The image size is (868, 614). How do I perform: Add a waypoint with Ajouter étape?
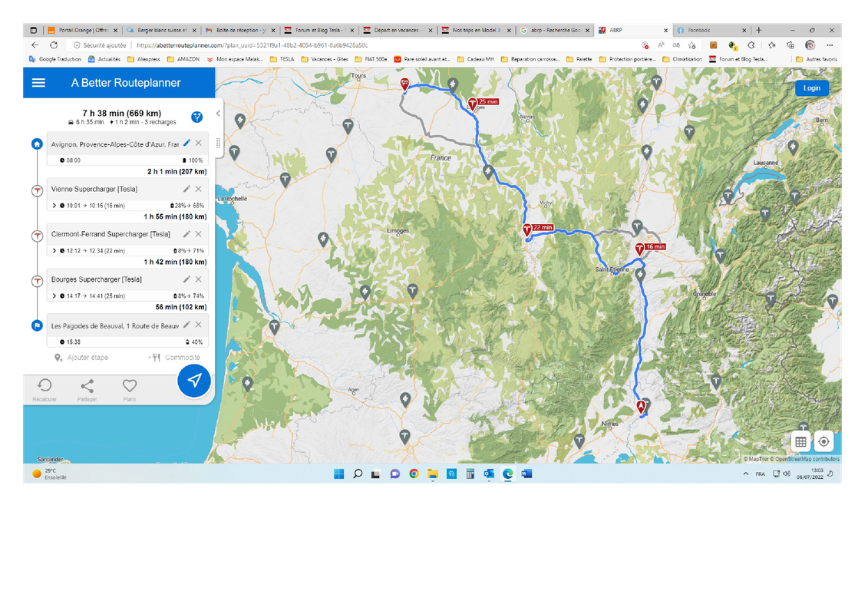(81, 358)
